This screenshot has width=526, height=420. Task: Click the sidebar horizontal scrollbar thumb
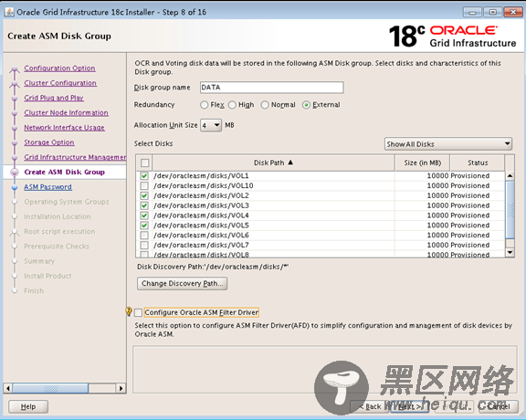[50, 388]
